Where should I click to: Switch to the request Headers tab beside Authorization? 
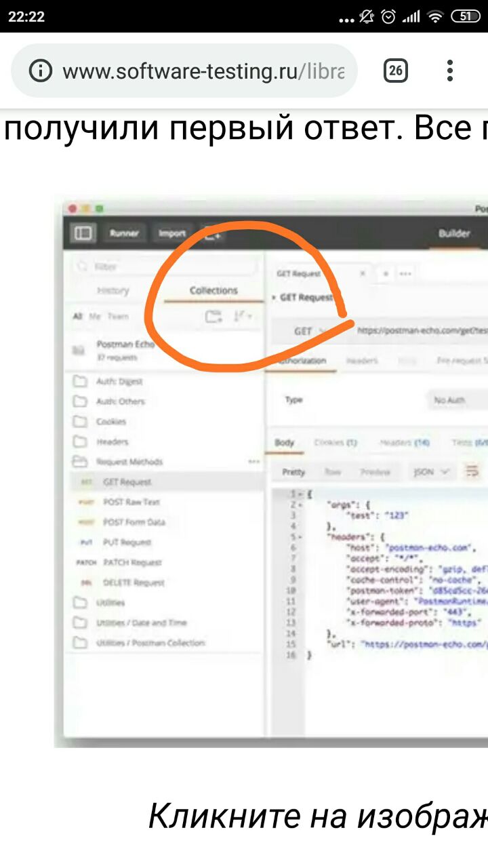click(x=362, y=361)
